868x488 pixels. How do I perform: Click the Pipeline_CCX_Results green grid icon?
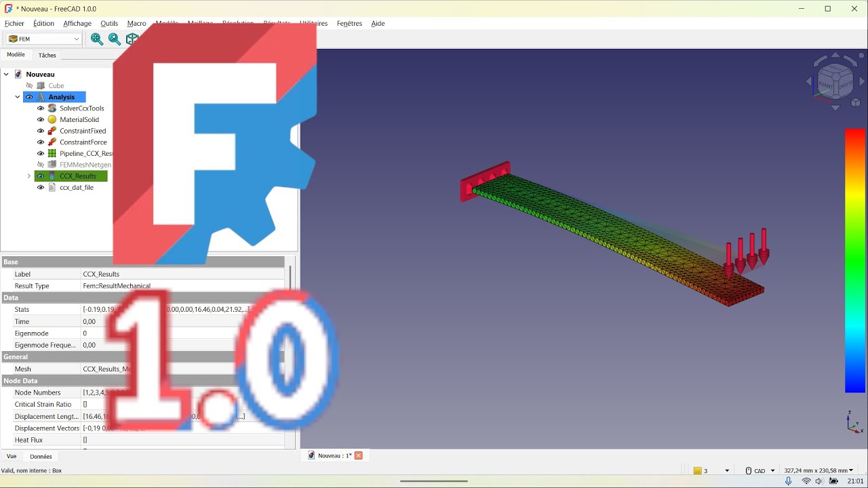(52, 154)
